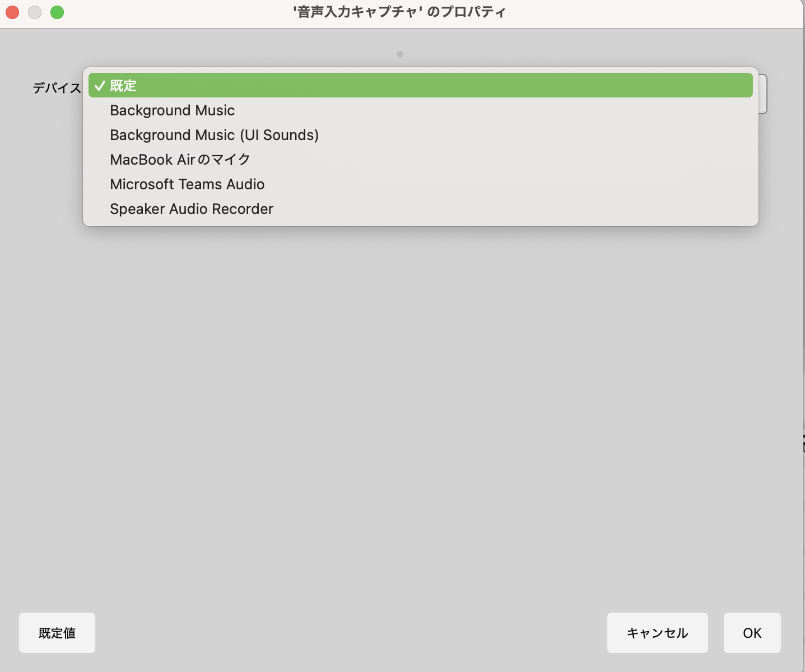Click the small gray dot above dropdown
This screenshot has height=672, width=805.
[x=400, y=54]
